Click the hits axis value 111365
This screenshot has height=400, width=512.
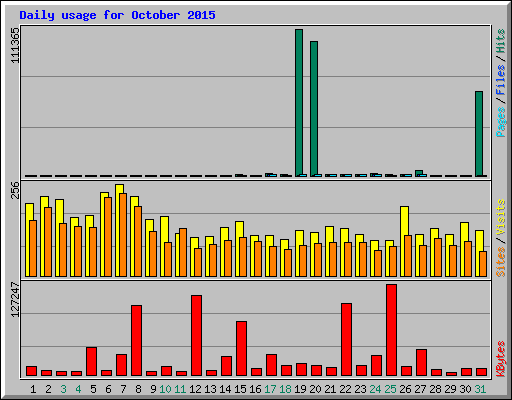pos(15,45)
